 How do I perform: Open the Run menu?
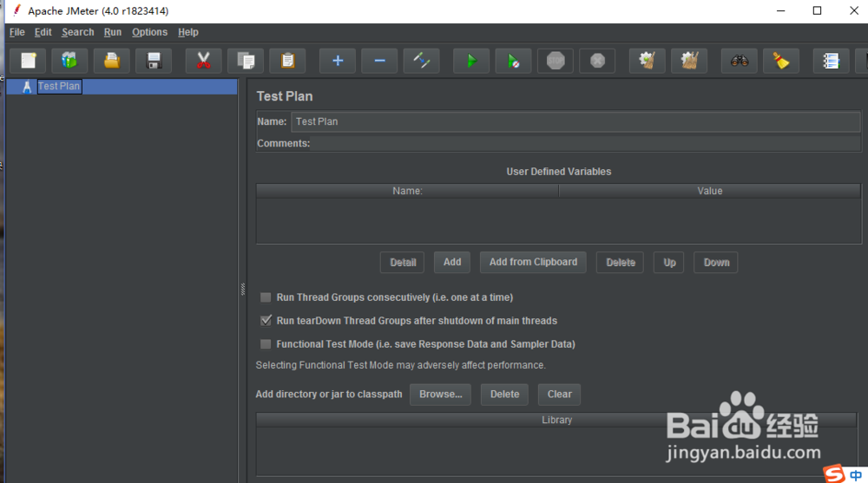112,32
